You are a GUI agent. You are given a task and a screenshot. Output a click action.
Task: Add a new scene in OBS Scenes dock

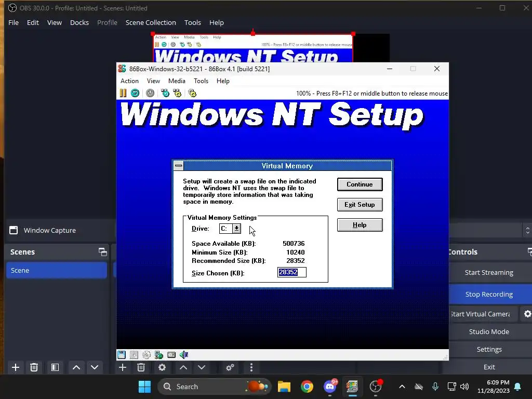click(x=15, y=367)
